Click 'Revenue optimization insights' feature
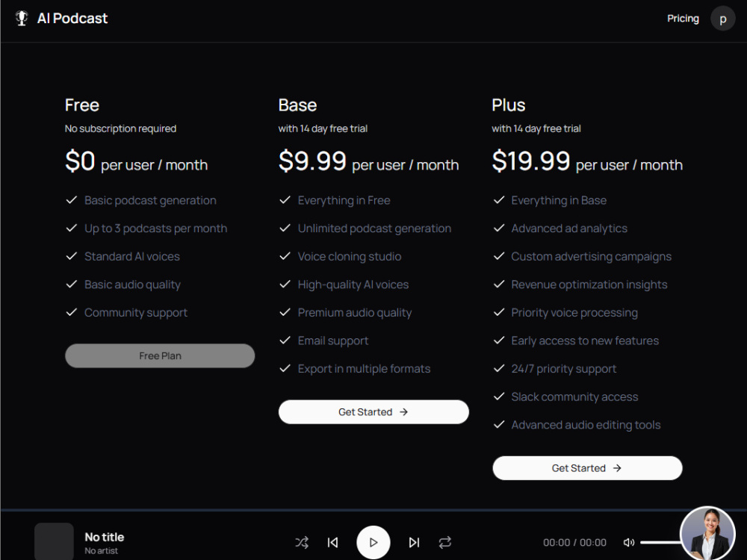Viewport: 747px width, 560px height. [x=589, y=284]
